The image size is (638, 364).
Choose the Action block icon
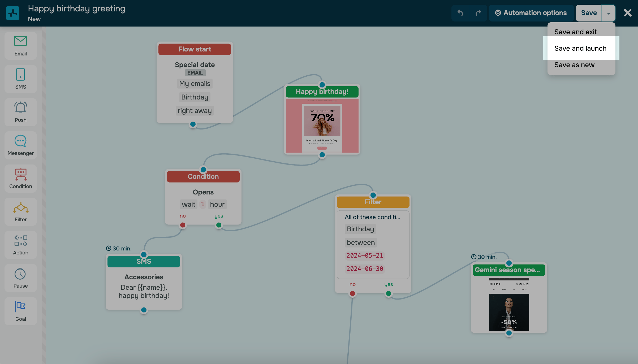20,245
